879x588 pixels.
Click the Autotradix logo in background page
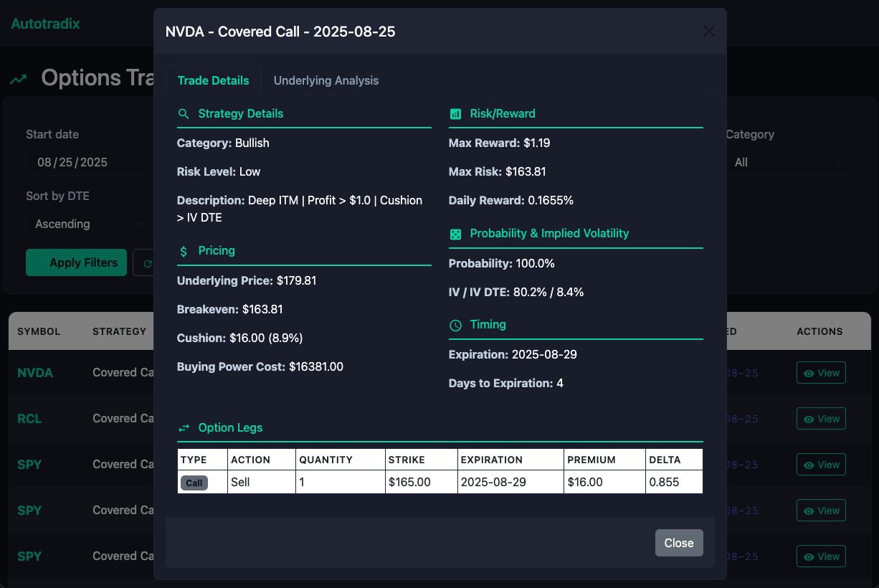pos(45,24)
